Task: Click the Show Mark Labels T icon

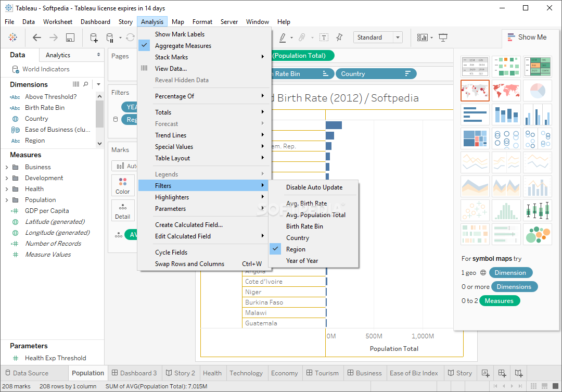Action: 324,37
